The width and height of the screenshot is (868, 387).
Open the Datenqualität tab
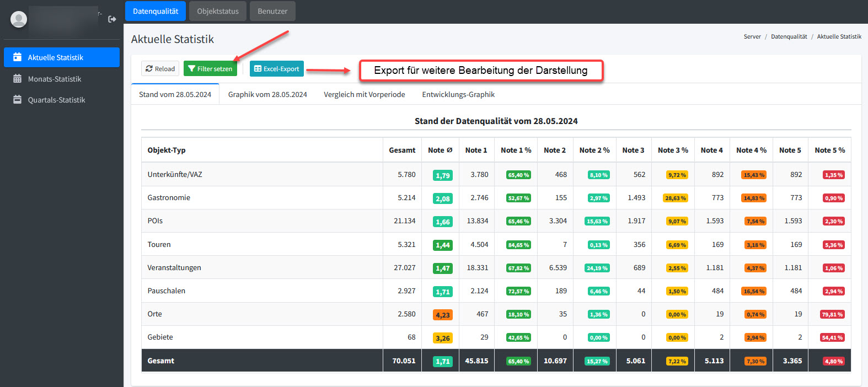(x=156, y=11)
